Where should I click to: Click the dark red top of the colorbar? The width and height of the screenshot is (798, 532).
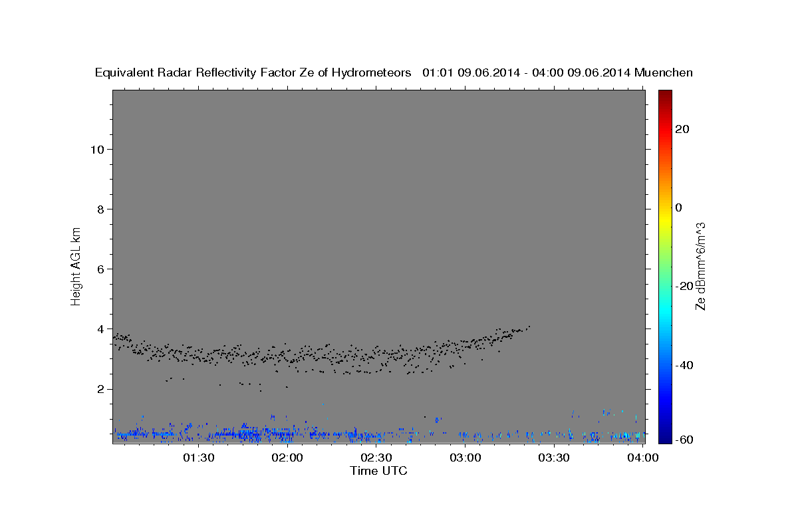click(x=666, y=96)
